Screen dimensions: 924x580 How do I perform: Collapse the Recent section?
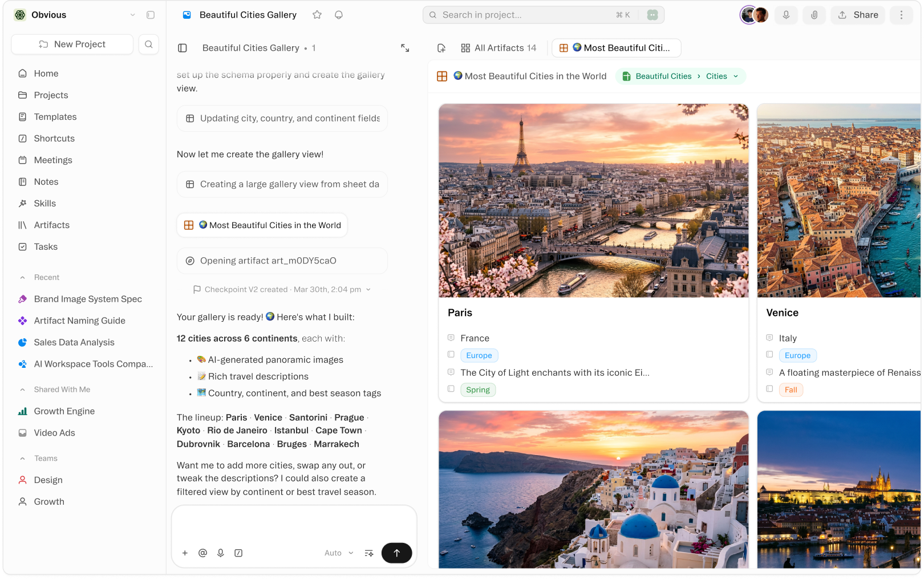tap(23, 278)
